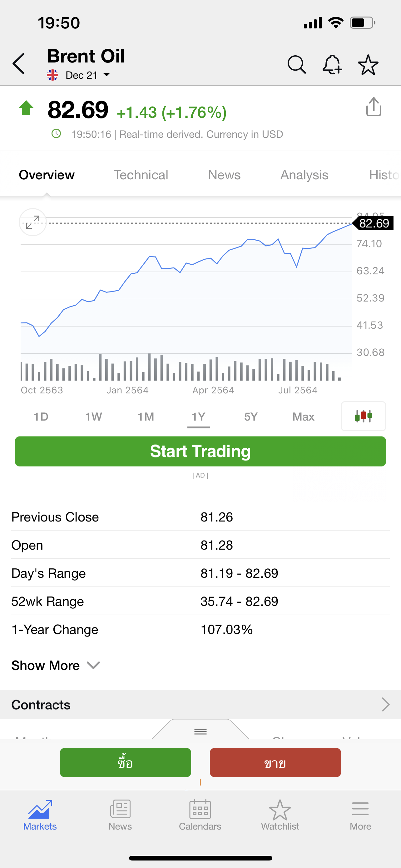Select the 1D chart timeframe
Image resolution: width=401 pixels, height=868 pixels.
click(41, 417)
